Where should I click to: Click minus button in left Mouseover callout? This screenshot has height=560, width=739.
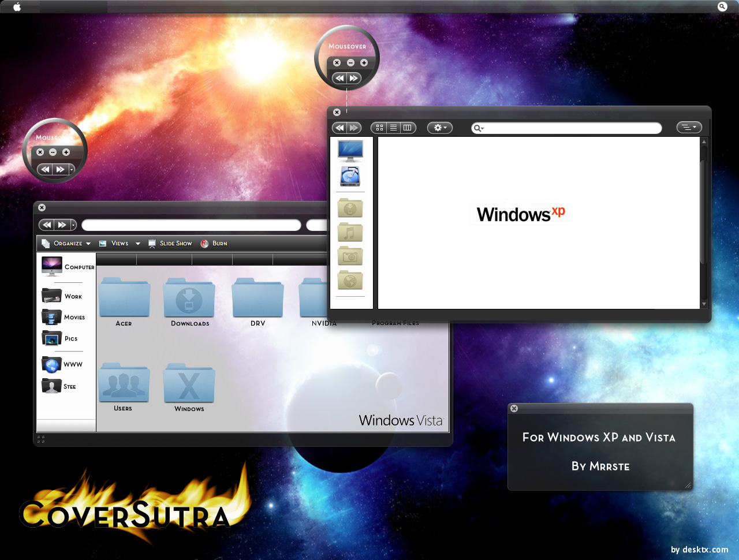coord(53,152)
